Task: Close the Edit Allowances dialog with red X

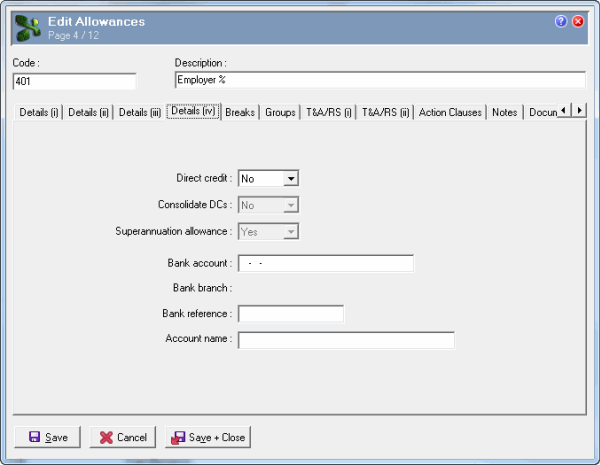Action: [x=578, y=21]
